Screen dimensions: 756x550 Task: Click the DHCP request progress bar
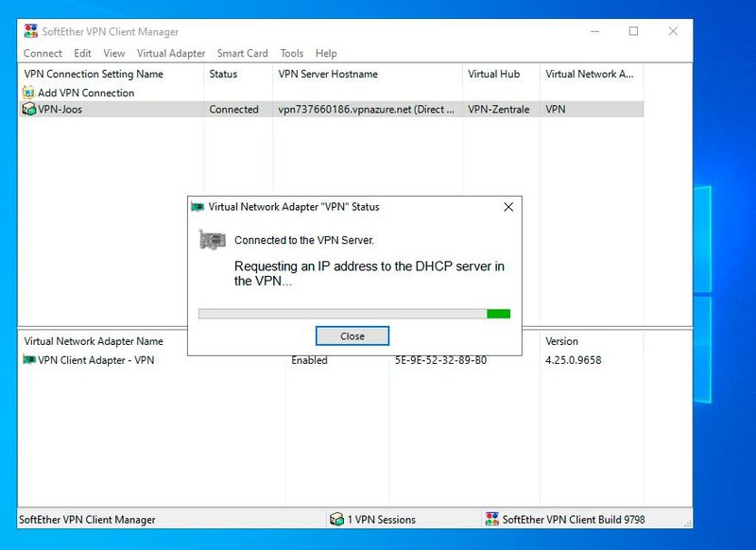click(354, 314)
